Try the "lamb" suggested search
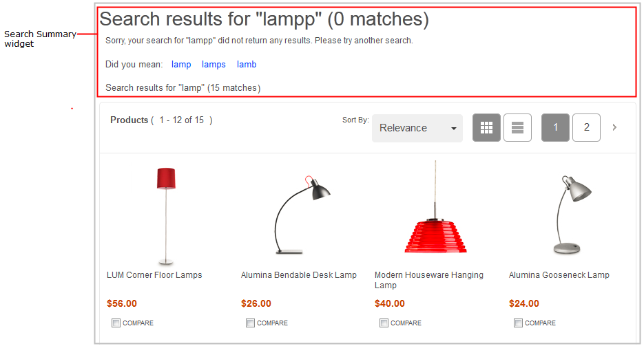The image size is (644, 346). click(x=247, y=65)
